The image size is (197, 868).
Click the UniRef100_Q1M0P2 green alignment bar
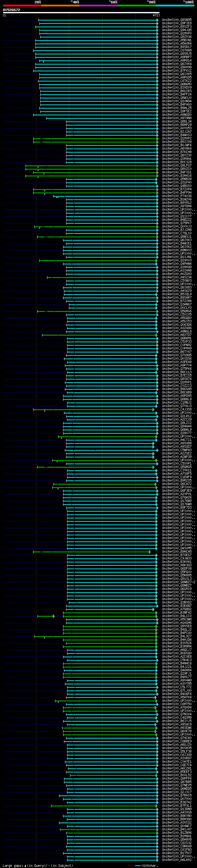(96, 139)
